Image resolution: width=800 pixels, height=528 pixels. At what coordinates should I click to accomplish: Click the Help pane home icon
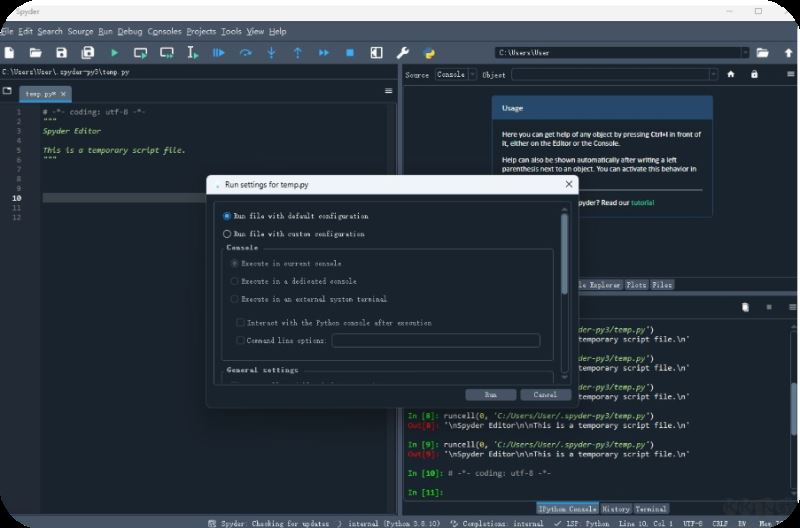731,74
